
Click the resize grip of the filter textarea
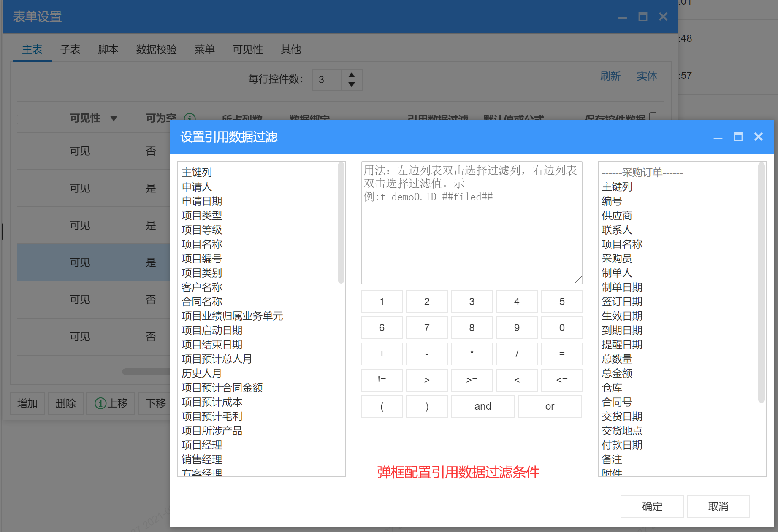[578, 280]
